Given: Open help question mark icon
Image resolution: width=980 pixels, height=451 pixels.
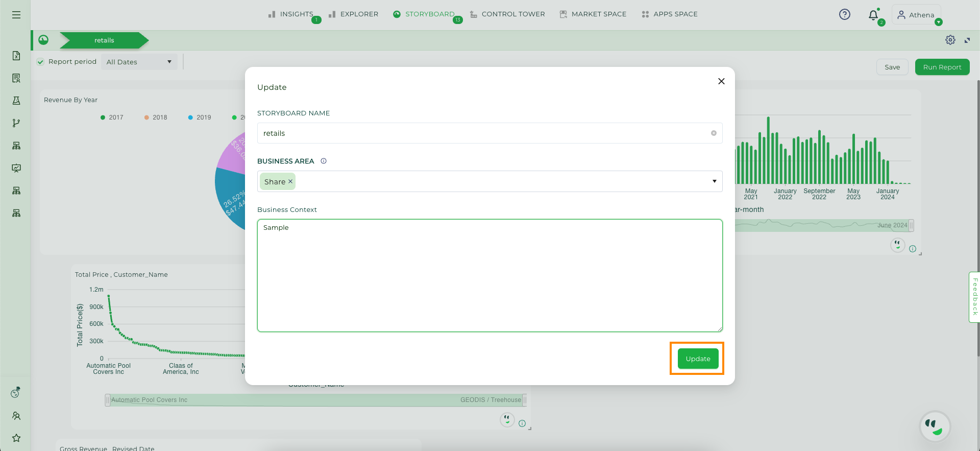Looking at the screenshot, I should 845,14.
